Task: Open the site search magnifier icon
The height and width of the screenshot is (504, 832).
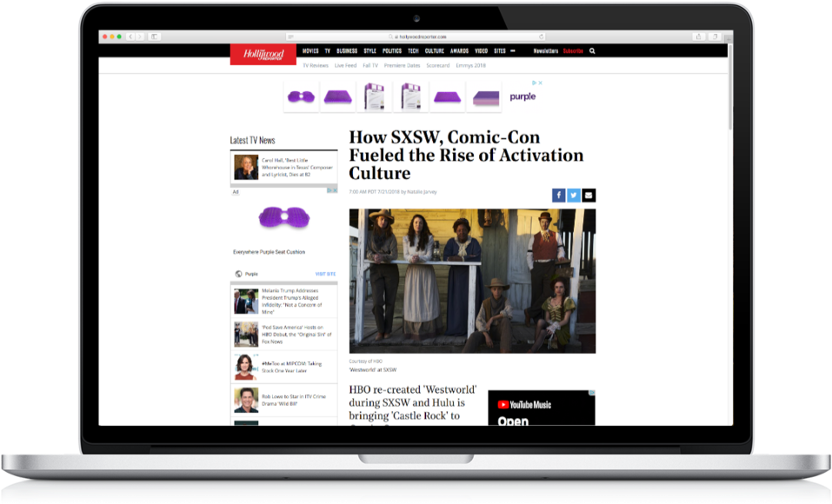Action: (593, 51)
